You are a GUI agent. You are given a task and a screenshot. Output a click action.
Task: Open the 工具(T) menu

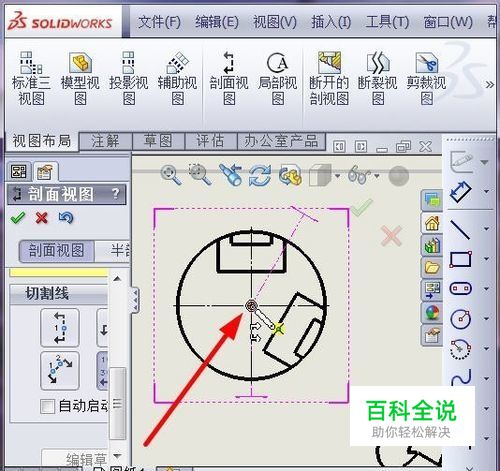pyautogui.click(x=387, y=22)
